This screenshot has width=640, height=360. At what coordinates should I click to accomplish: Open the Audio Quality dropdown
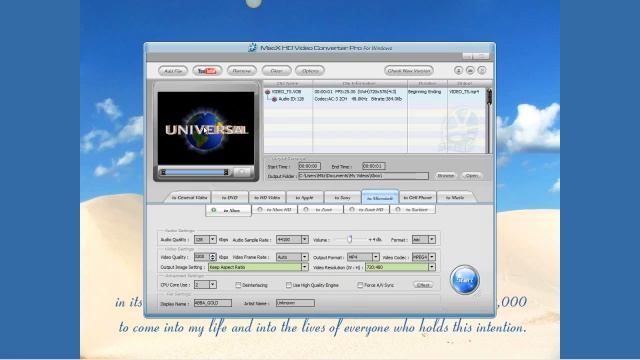(x=213, y=240)
